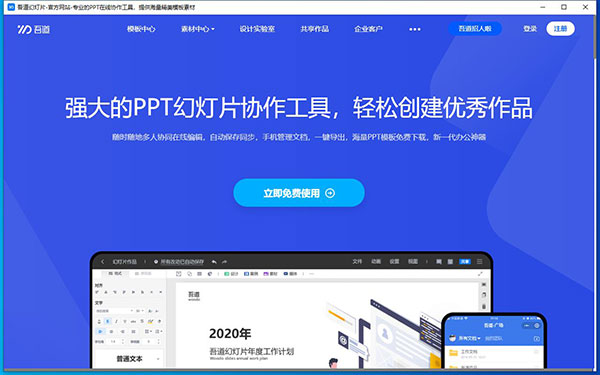600x375 pixels.
Task: Click the 设计 tool in the editor toolbar
Action: click(x=231, y=274)
